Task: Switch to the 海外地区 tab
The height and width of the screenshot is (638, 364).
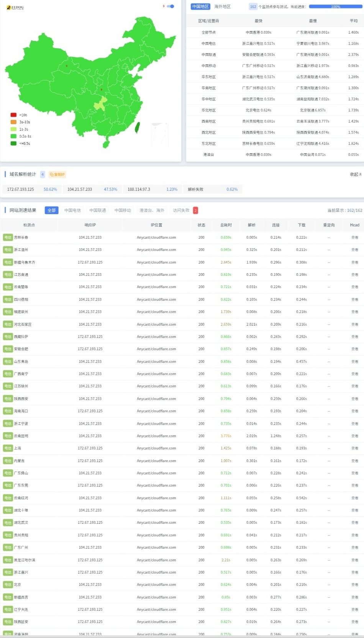Action: pos(222,7)
